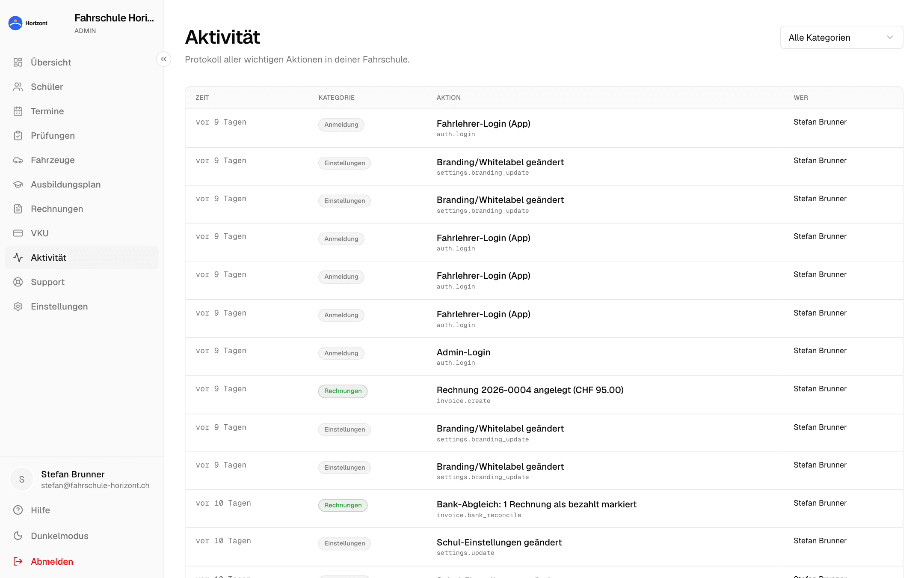Click 'Admin-Login' action text

coord(463,352)
